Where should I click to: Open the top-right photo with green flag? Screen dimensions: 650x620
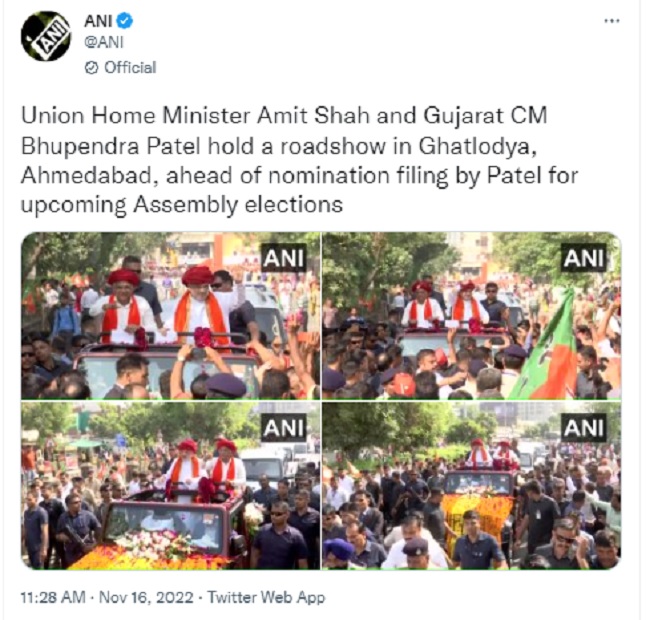click(472, 315)
